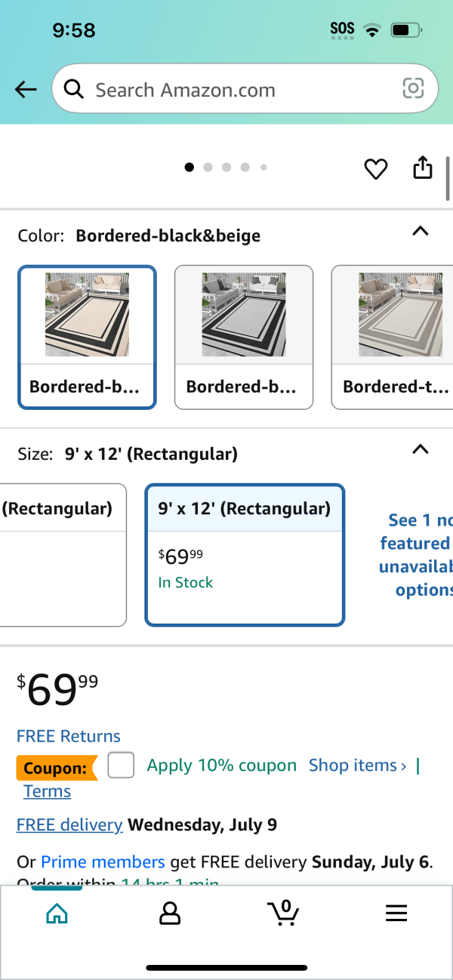
Task: Select the partially hidden Rectangular size option
Action: 63,555
